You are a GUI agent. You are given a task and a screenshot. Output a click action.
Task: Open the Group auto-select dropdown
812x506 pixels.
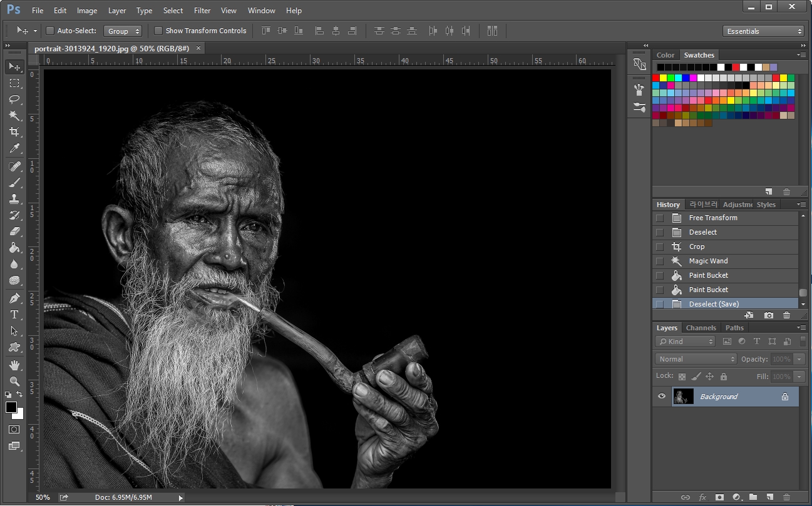click(x=123, y=31)
